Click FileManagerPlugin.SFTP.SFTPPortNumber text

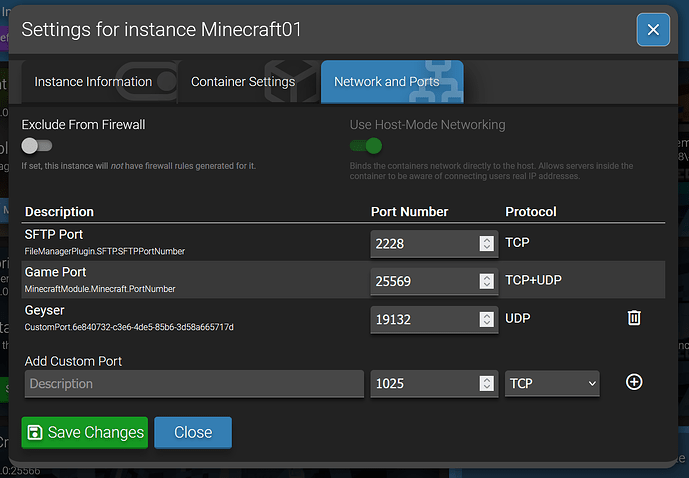click(105, 251)
